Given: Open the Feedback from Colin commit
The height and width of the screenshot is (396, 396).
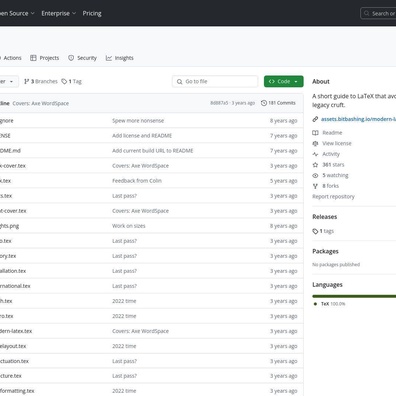Looking at the screenshot, I should 137,181.
